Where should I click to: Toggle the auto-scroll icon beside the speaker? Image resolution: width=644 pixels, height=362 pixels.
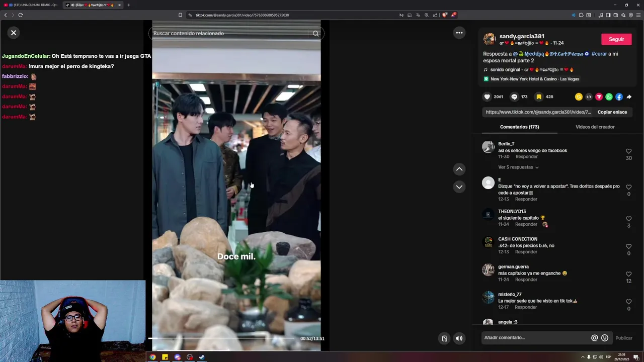pos(444,338)
